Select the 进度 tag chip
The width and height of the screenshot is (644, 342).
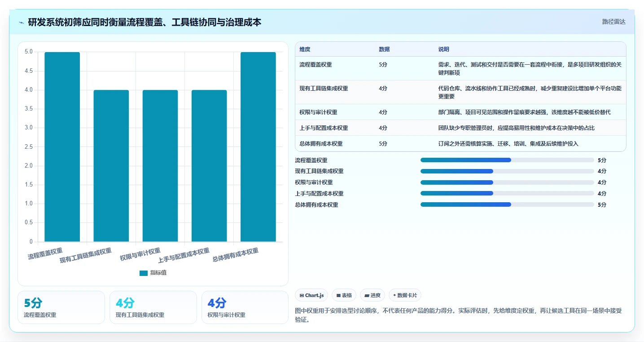[x=372, y=295]
